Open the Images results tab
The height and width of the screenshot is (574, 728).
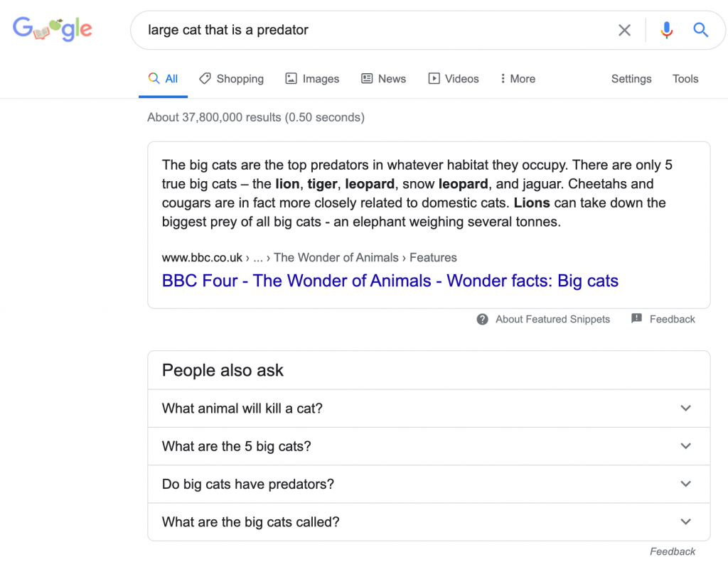pos(312,79)
